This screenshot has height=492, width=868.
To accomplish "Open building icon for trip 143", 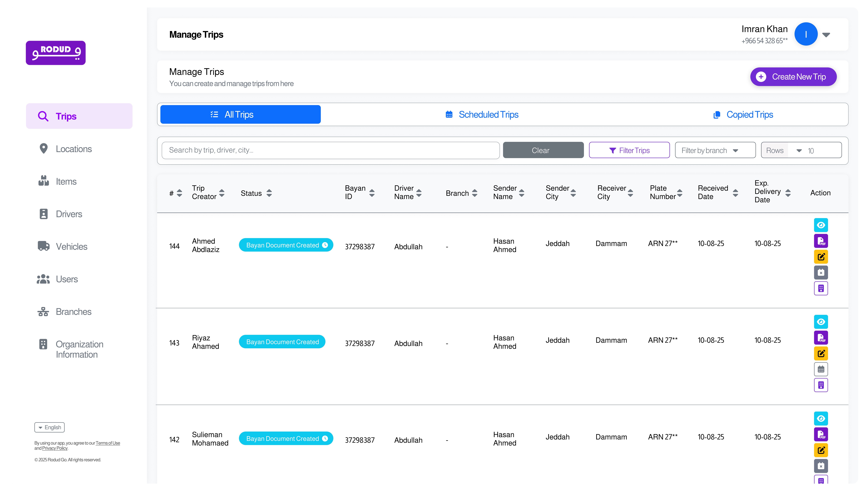I will click(821, 385).
